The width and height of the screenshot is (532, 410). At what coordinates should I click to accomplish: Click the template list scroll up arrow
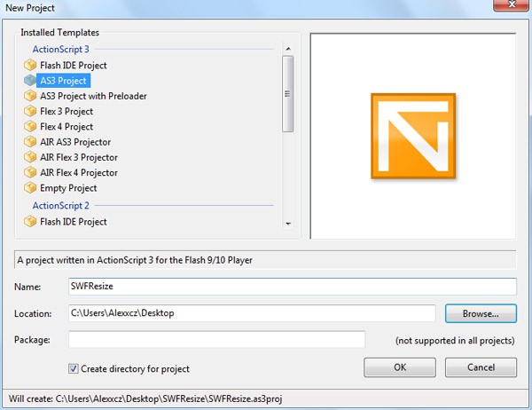[288, 49]
